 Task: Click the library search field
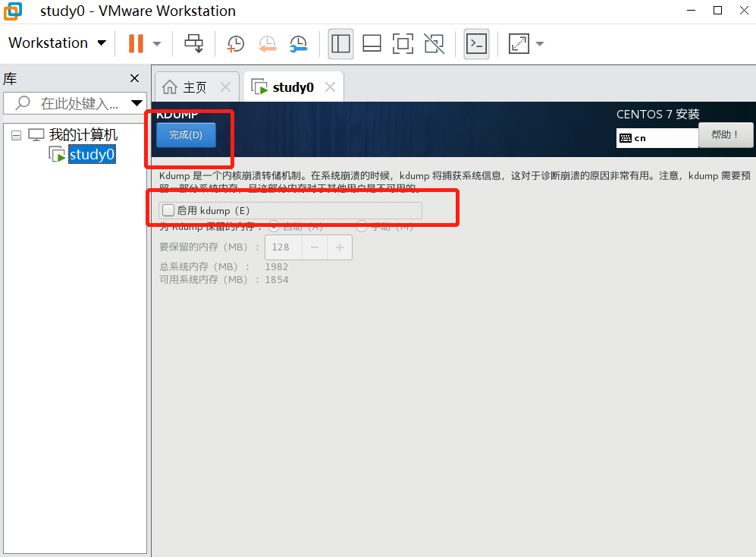(x=75, y=102)
